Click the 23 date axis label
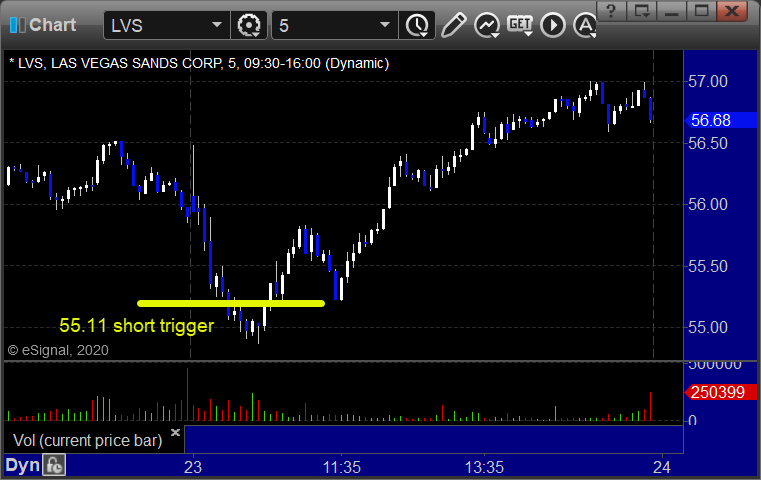761x480 pixels. coord(193,467)
